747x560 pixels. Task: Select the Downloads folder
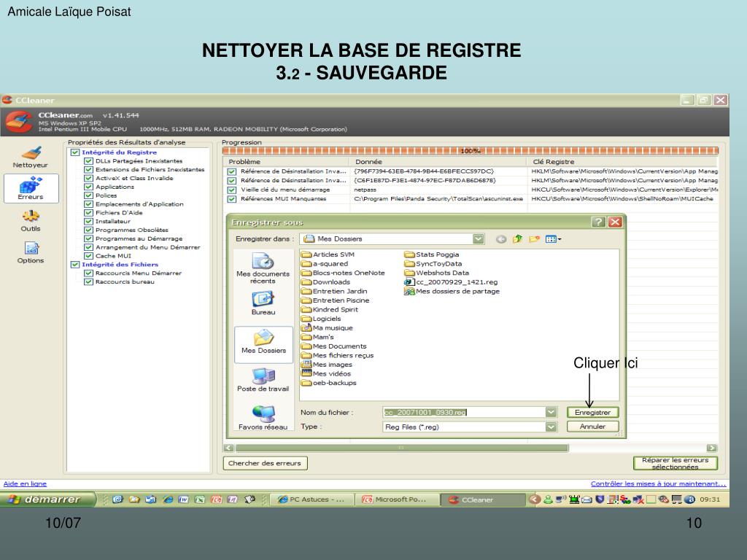coord(325,282)
